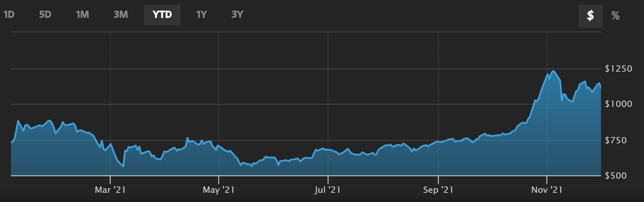
Task: Show the 3Y price history
Action: [x=237, y=15]
